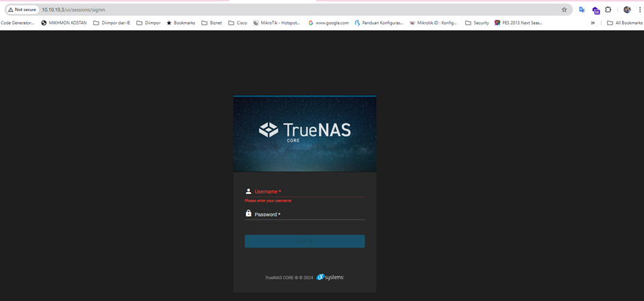Click the Chrome profile avatar
The image size is (644, 301).
click(x=627, y=10)
